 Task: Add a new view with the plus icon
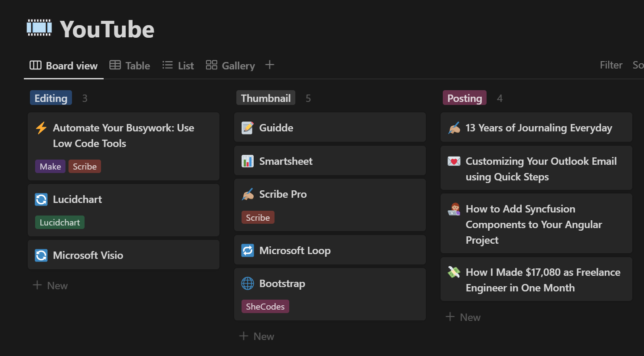pos(270,65)
